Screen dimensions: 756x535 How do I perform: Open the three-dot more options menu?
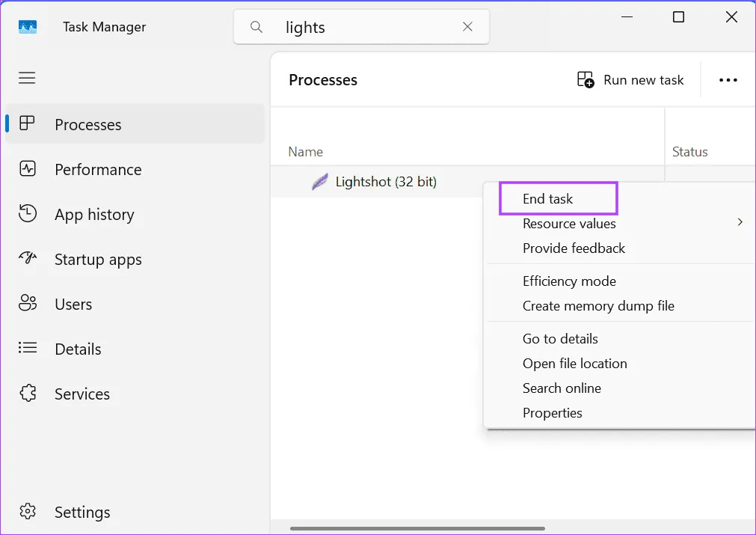(728, 80)
